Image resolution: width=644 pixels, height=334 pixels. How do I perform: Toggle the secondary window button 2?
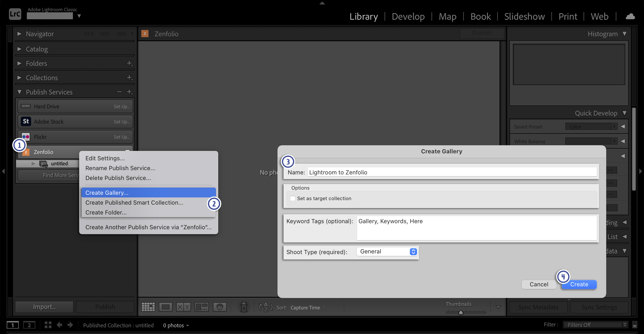coord(29,325)
